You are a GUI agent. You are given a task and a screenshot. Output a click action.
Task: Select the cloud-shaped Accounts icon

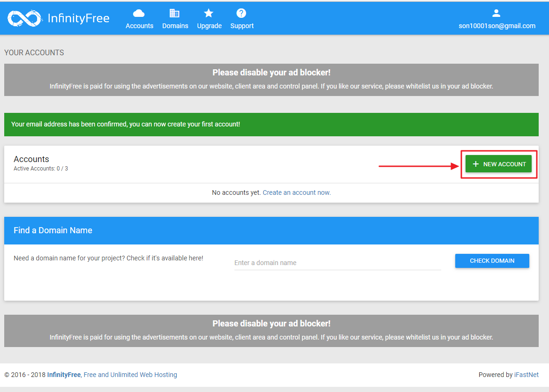click(139, 14)
